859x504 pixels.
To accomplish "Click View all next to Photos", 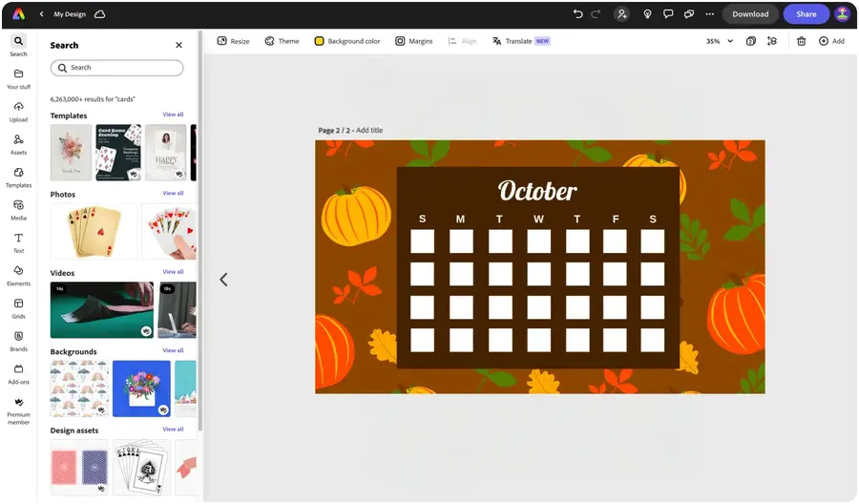I will tap(173, 194).
